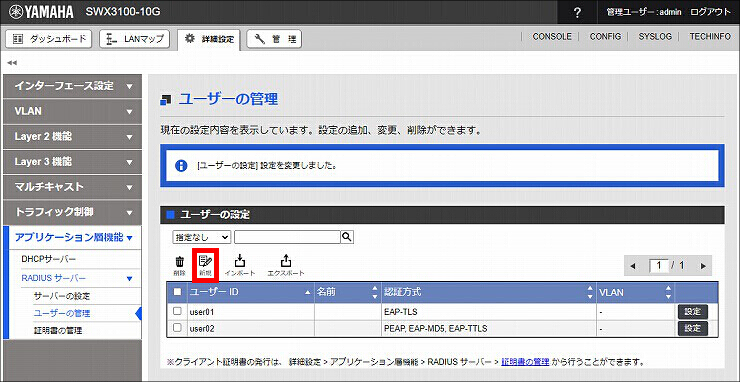Click the Yamaha logo
The height and width of the screenshot is (382, 740).
pos(41,12)
